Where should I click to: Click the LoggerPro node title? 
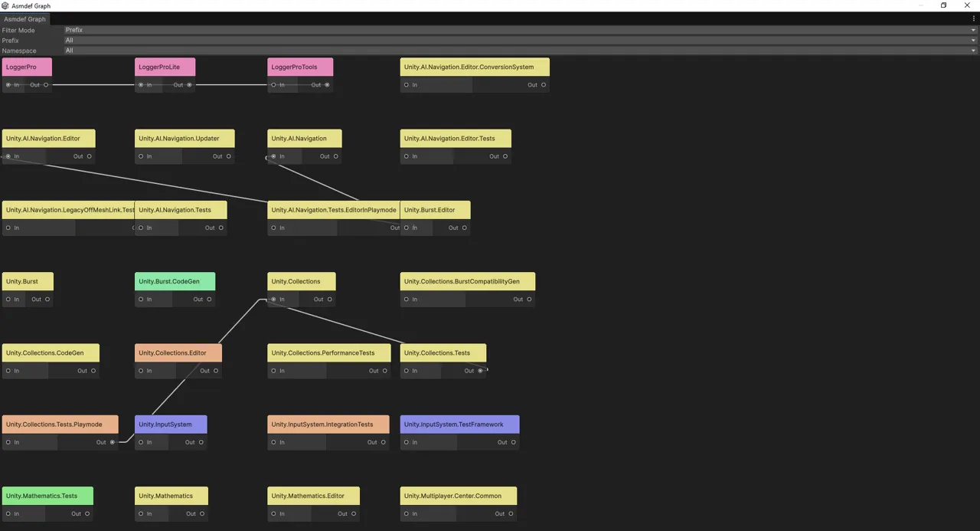tap(27, 67)
